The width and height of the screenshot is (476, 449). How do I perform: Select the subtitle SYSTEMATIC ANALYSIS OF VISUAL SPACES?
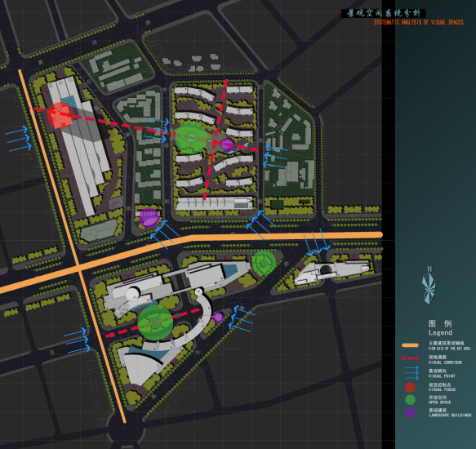point(419,22)
